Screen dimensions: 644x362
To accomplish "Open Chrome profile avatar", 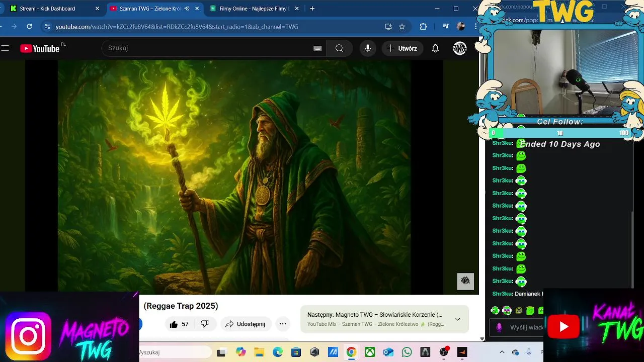I will (x=460, y=27).
